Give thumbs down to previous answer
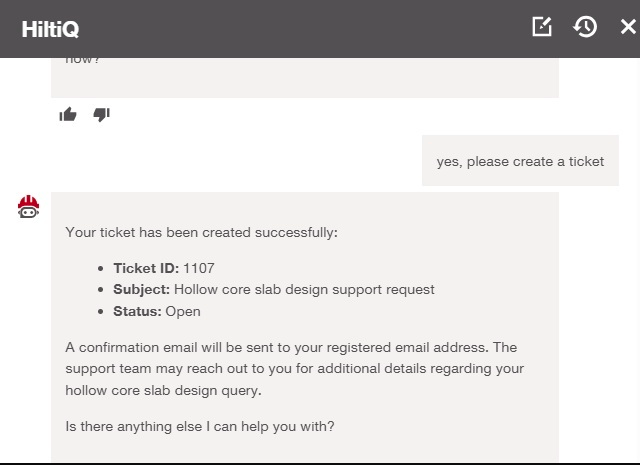The image size is (640, 465). (x=102, y=115)
